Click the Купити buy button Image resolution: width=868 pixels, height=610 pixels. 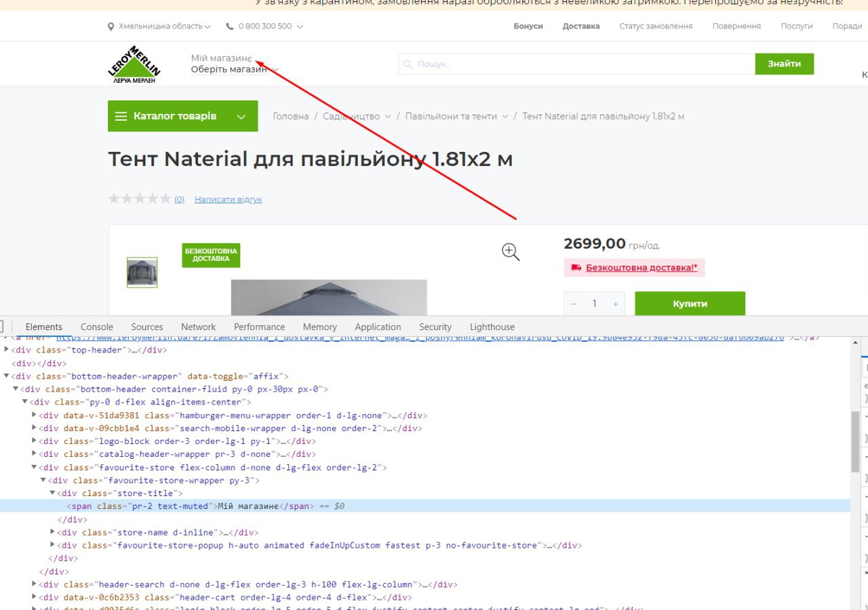click(690, 304)
